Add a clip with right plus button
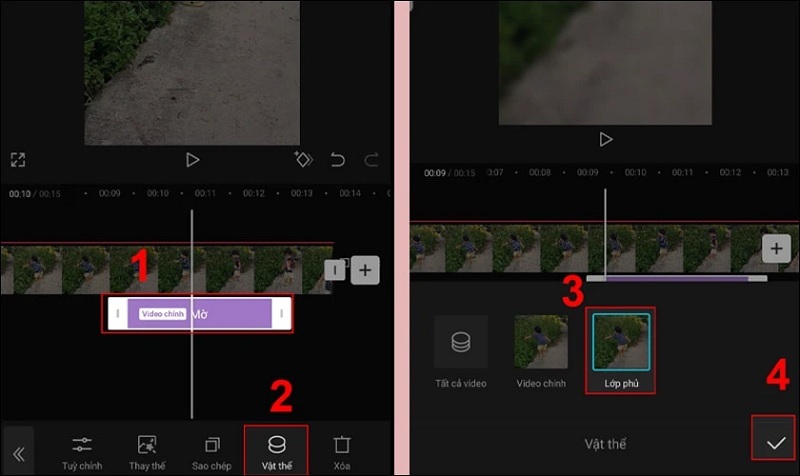Viewport: 800px width, 476px height. point(776,247)
